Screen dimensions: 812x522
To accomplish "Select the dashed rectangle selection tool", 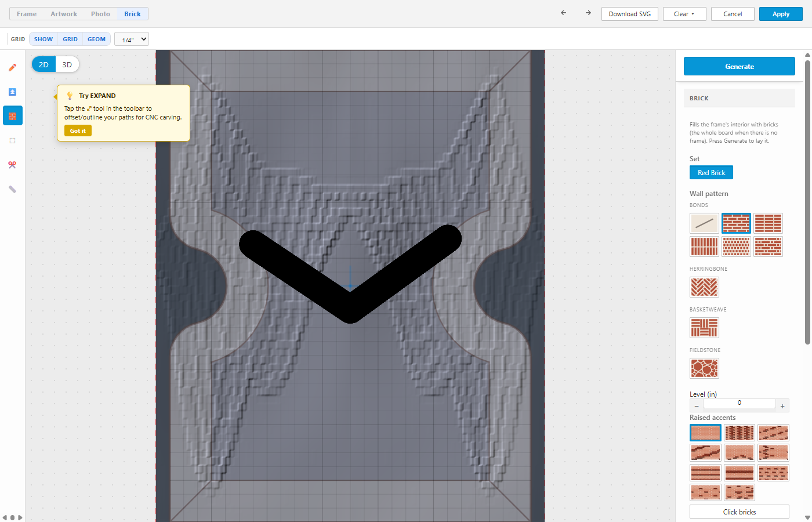I will click(12, 140).
